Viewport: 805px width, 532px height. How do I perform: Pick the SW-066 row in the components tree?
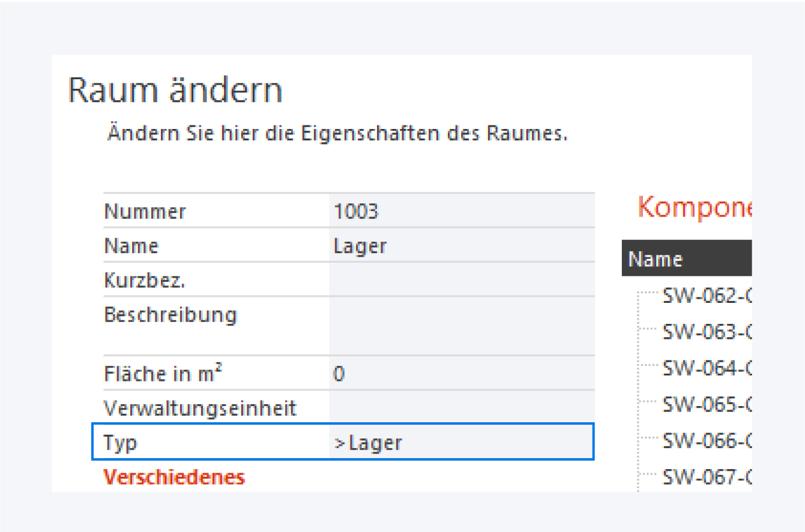click(707, 441)
